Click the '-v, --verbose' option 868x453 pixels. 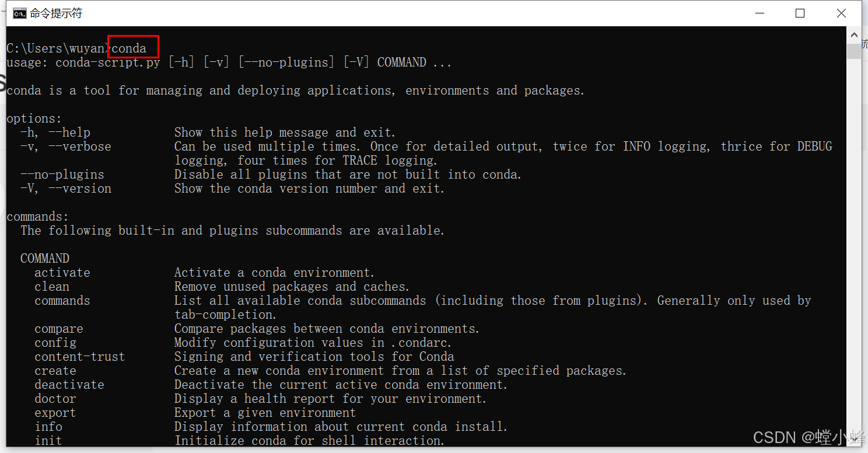66,147
